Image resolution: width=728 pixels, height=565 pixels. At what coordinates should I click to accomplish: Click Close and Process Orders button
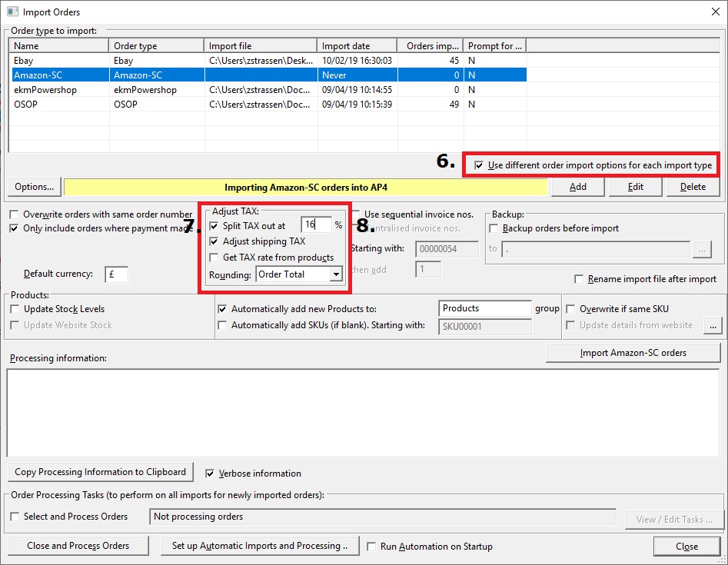tap(78, 546)
